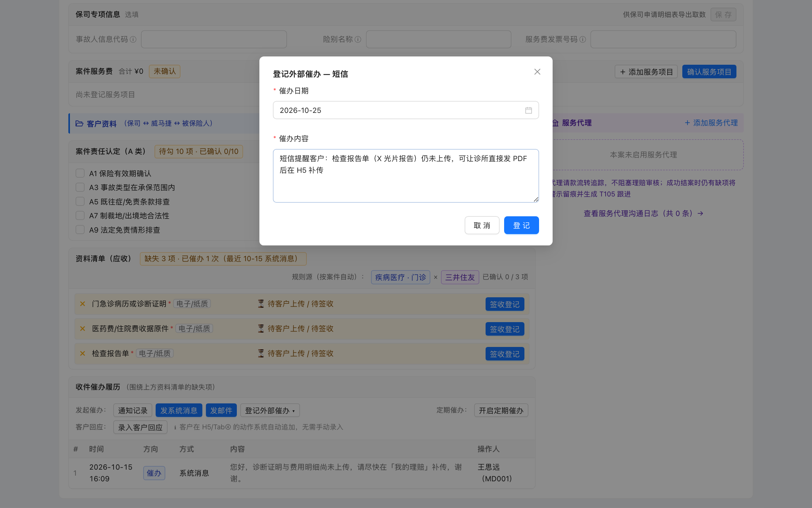Open the calendar icon in 催办日期 field
This screenshot has width=812, height=508.
pyautogui.click(x=529, y=110)
